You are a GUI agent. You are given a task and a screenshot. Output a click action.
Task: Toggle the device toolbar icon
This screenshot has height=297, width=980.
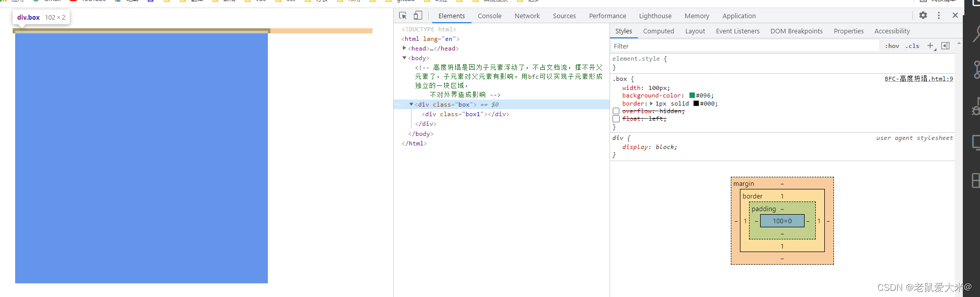(x=418, y=16)
